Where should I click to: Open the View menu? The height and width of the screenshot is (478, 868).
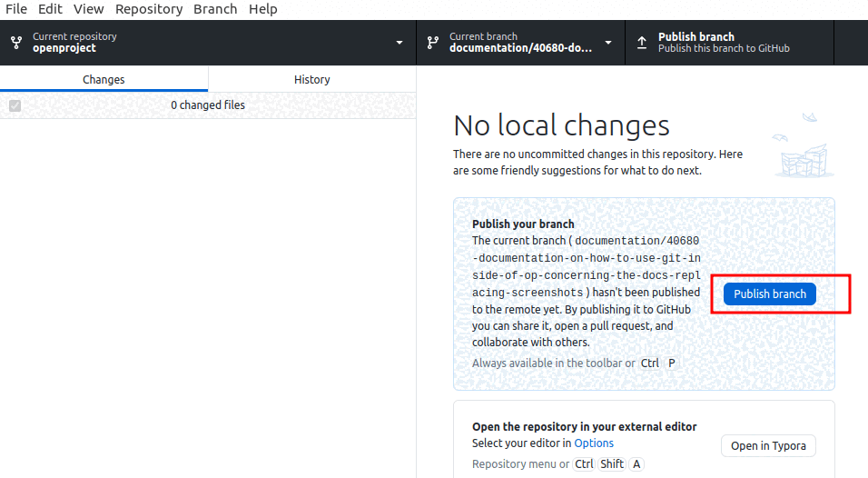coord(88,9)
